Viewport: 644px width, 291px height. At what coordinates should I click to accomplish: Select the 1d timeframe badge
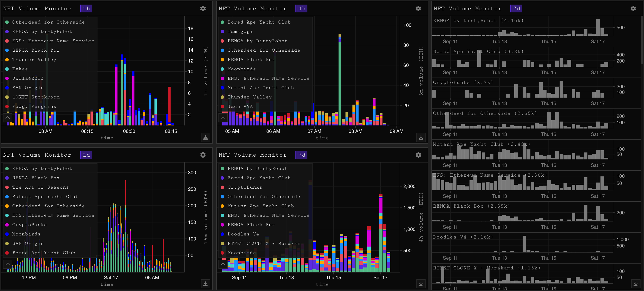[x=86, y=155]
